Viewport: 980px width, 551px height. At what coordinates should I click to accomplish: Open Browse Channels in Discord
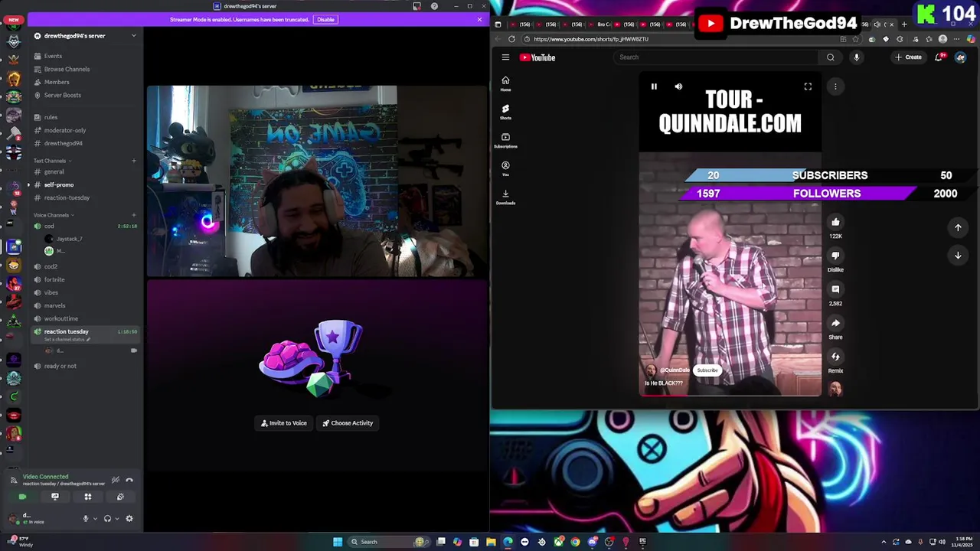(x=84, y=69)
